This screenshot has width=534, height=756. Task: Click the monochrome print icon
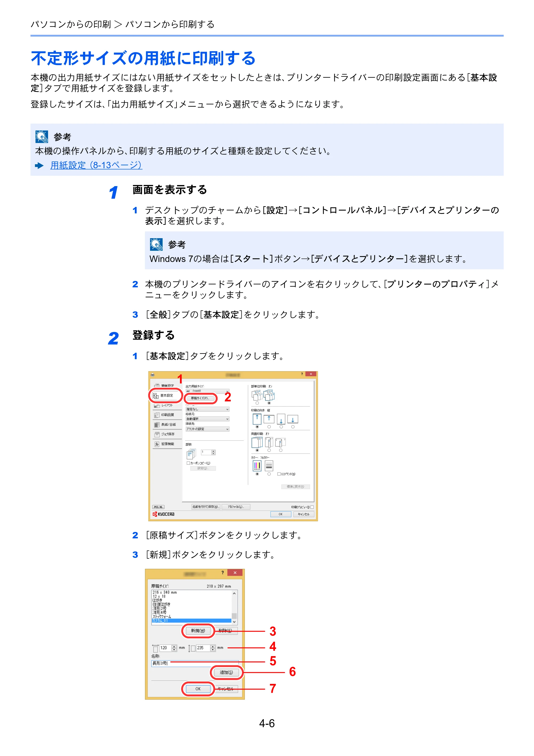coord(269,465)
